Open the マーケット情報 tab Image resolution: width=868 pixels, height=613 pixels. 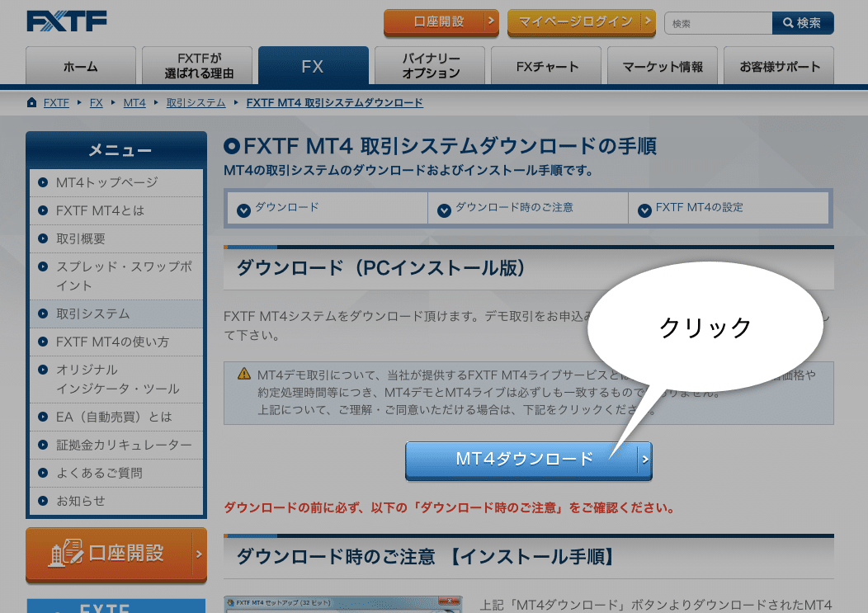(x=662, y=66)
